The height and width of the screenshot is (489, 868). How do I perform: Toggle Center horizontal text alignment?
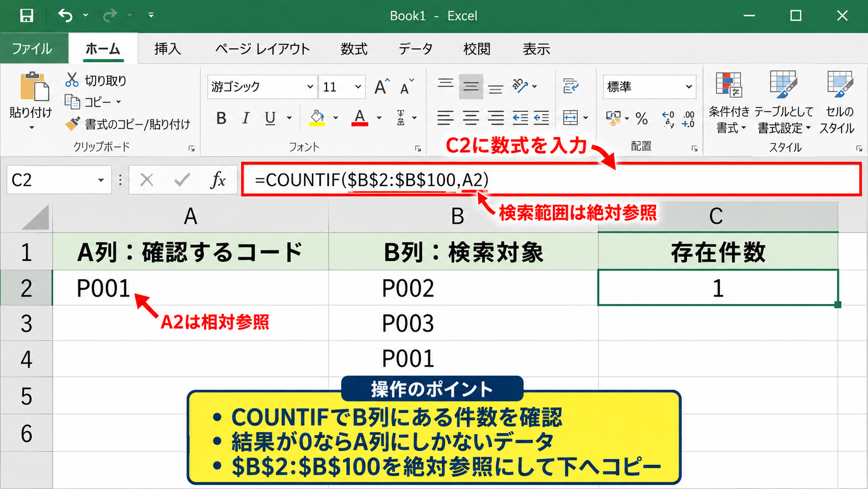pos(470,118)
